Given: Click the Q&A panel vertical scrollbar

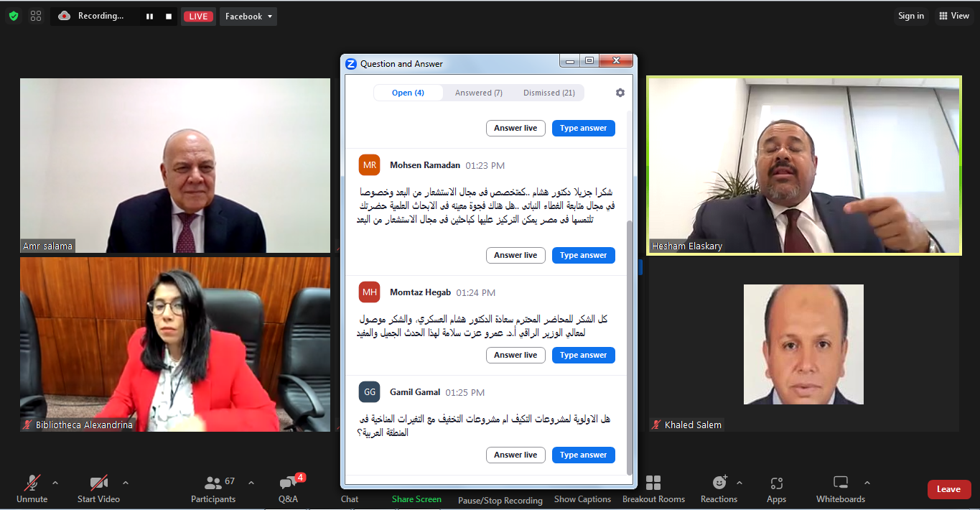Looking at the screenshot, I should [x=630, y=345].
